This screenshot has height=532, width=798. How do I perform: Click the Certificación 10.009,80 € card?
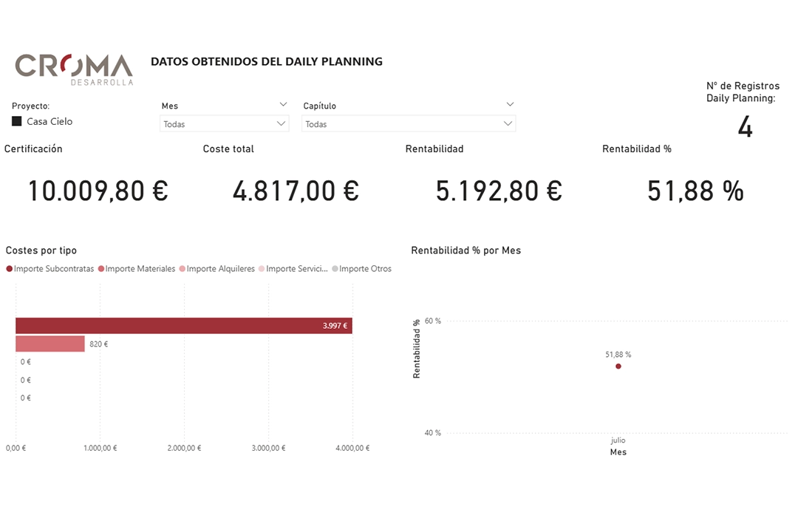[98, 191]
